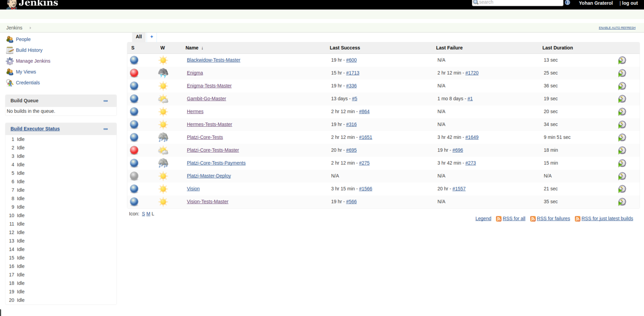Enable auto refresh

[x=617, y=28]
